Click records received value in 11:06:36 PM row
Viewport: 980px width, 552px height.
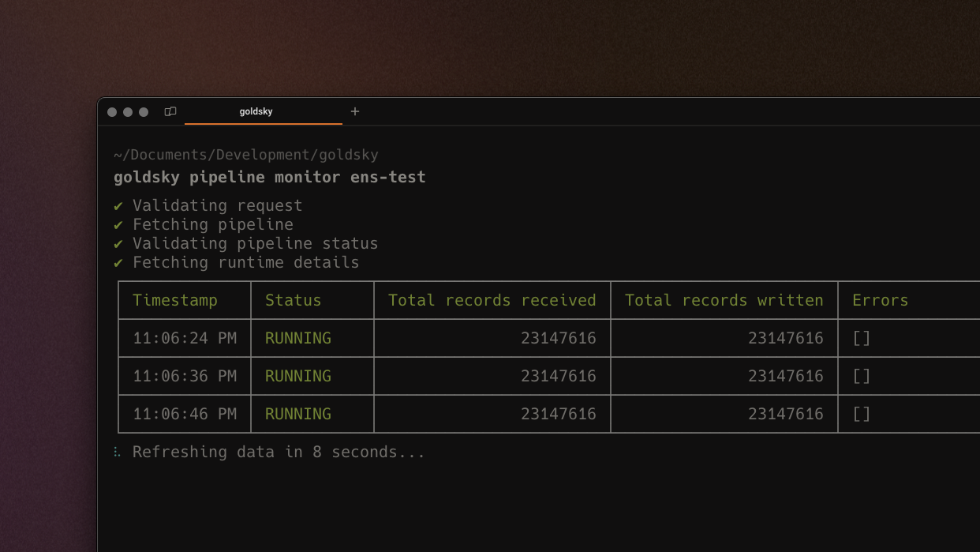tap(559, 376)
